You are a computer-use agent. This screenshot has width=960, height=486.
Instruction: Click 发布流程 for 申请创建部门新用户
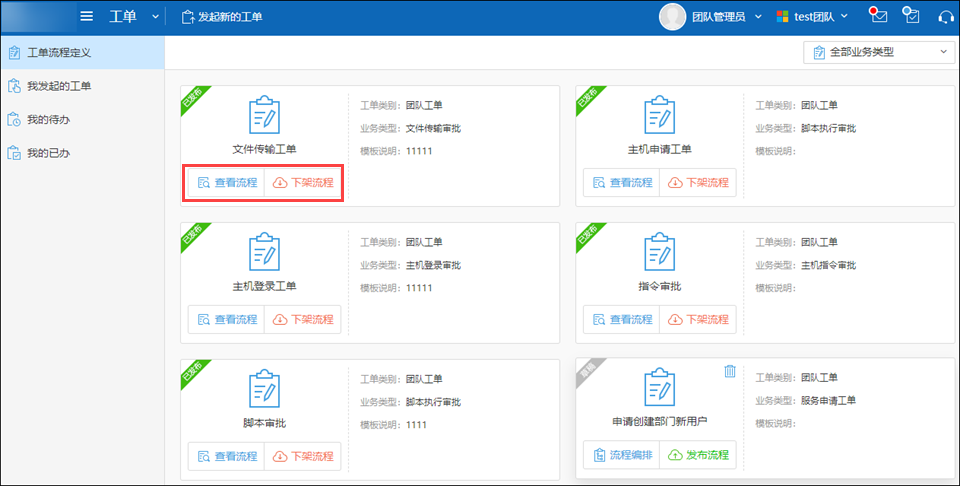(x=698, y=455)
